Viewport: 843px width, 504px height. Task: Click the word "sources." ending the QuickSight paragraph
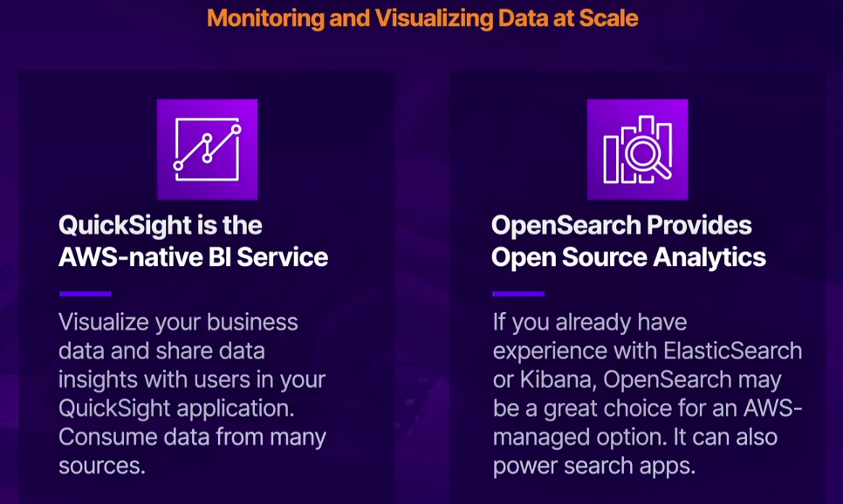(101, 466)
